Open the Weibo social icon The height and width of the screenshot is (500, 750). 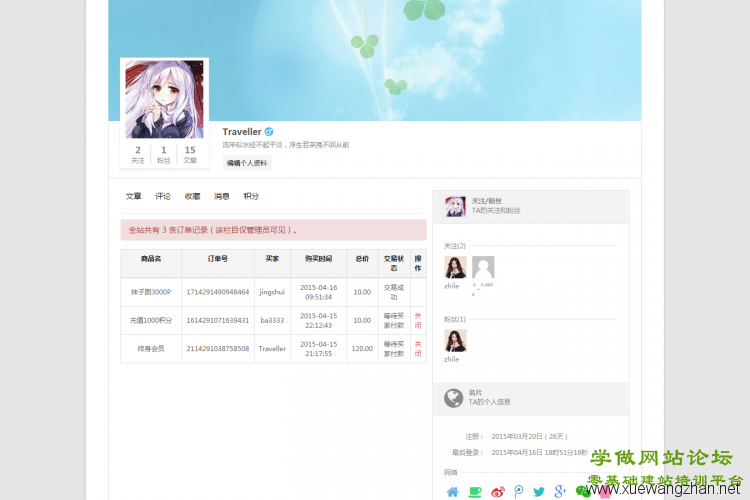point(498,491)
